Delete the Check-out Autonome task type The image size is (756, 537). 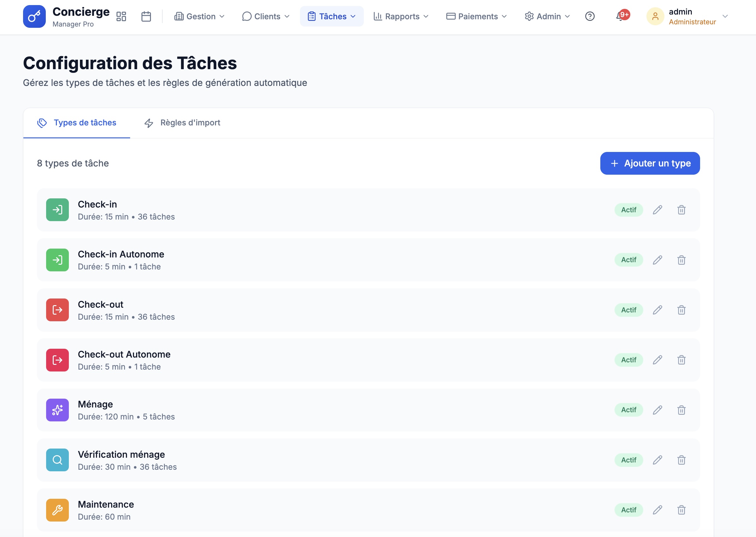click(681, 360)
